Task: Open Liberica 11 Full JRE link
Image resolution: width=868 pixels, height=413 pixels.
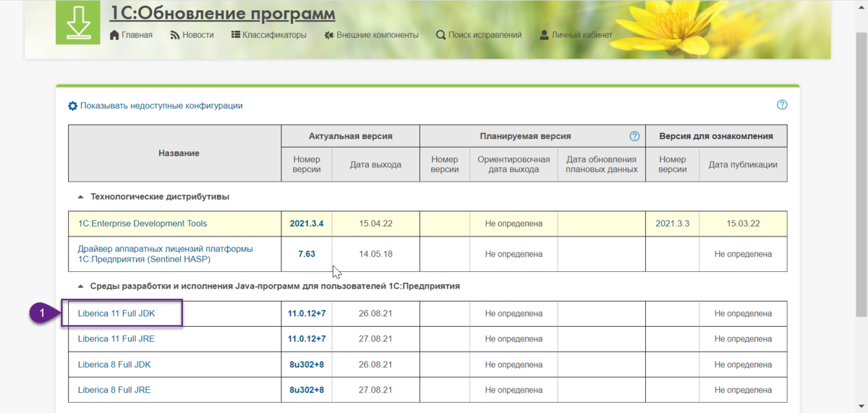Action: 116,339
